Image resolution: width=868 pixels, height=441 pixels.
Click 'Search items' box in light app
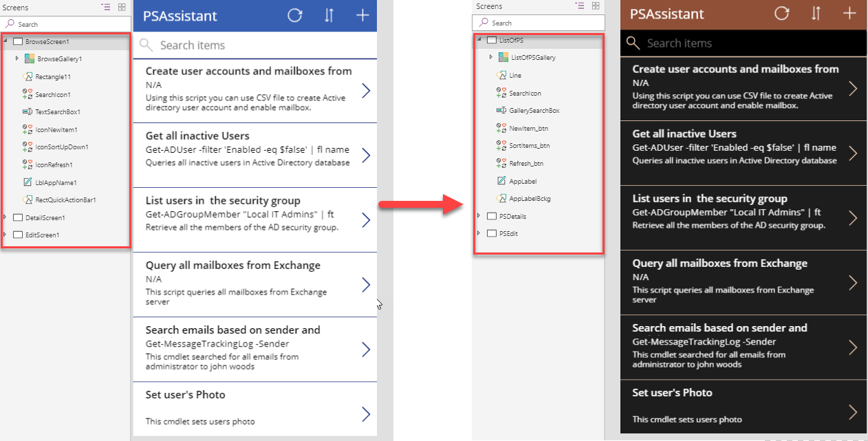(x=255, y=45)
